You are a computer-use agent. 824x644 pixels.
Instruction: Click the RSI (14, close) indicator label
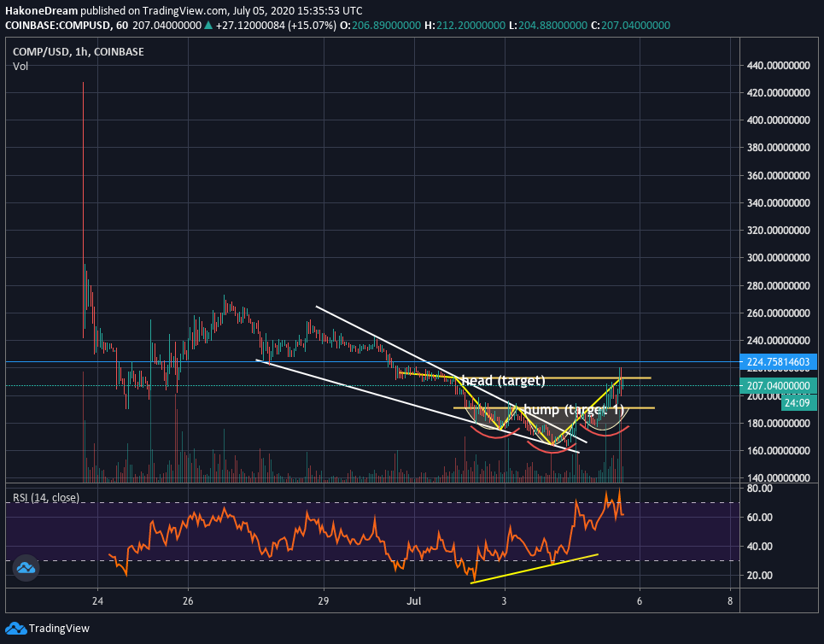(46, 497)
